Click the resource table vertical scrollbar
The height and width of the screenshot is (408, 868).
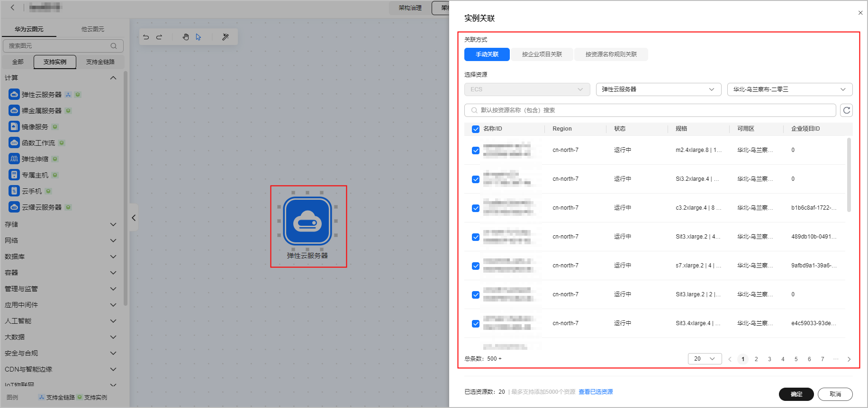(x=849, y=175)
